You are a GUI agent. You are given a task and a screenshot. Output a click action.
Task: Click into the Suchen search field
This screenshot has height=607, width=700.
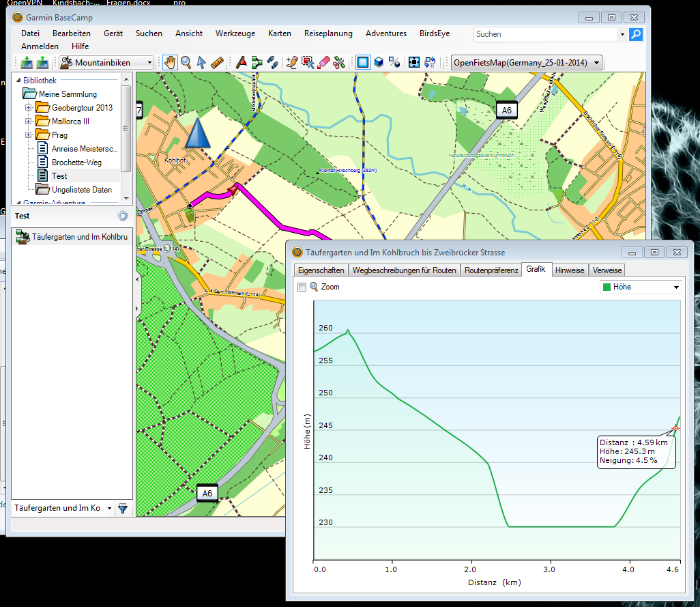coord(546,34)
